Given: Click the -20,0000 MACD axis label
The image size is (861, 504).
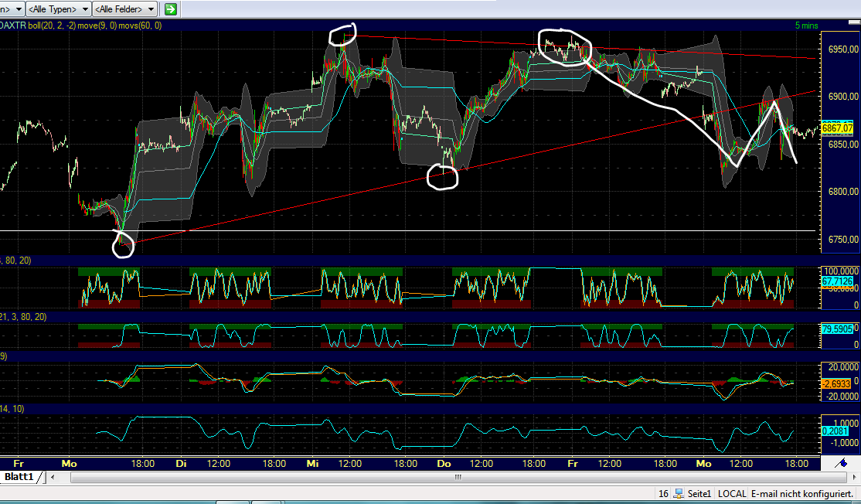Looking at the screenshot, I should (x=842, y=397).
